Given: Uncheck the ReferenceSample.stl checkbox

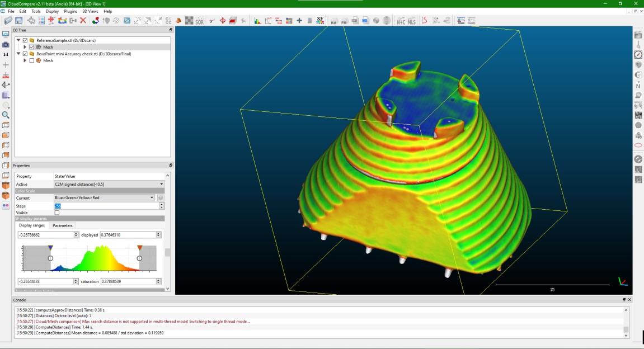Looking at the screenshot, I should [25, 40].
